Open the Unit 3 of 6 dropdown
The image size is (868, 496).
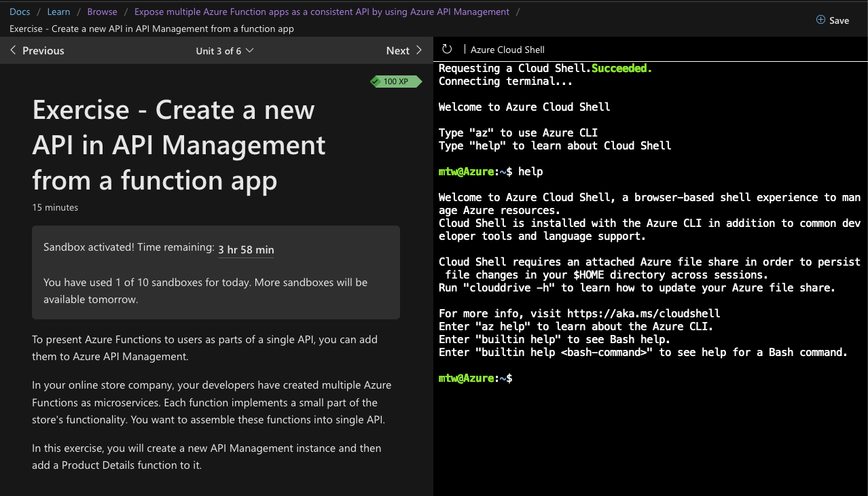224,50
